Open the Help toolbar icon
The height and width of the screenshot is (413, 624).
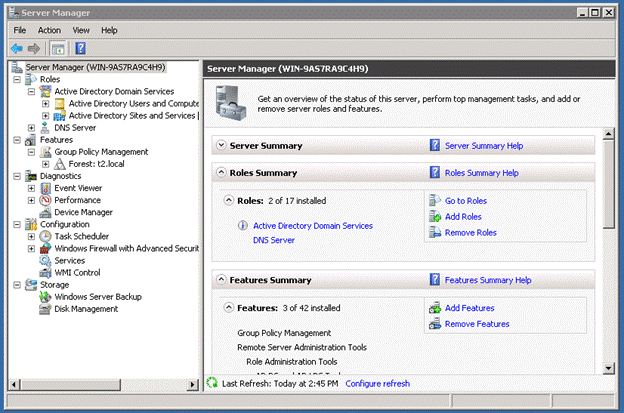[x=80, y=49]
